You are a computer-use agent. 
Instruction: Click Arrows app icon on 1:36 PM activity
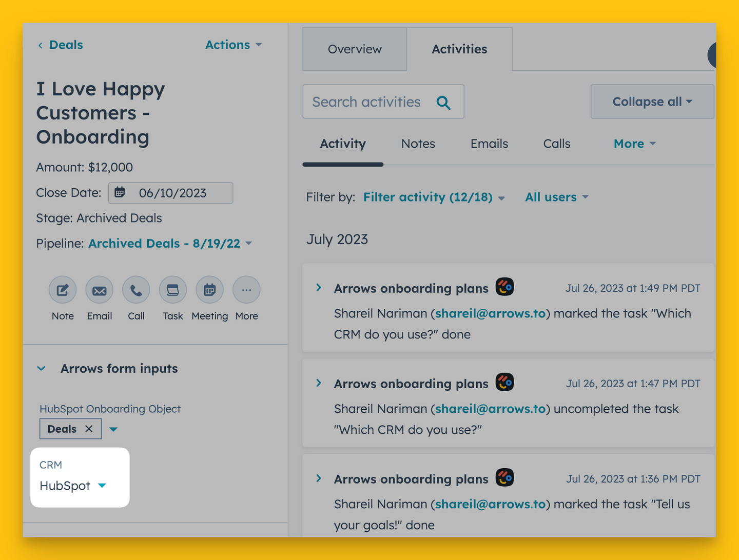pos(505,478)
